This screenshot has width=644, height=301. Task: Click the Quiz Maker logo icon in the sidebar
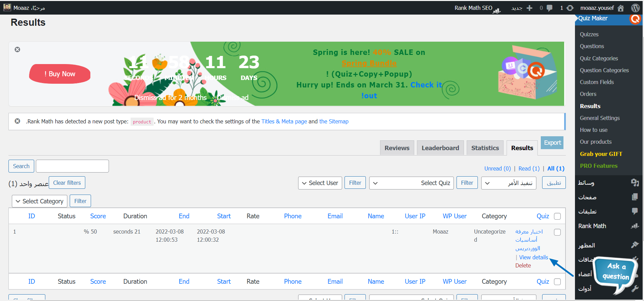pyautogui.click(x=635, y=19)
